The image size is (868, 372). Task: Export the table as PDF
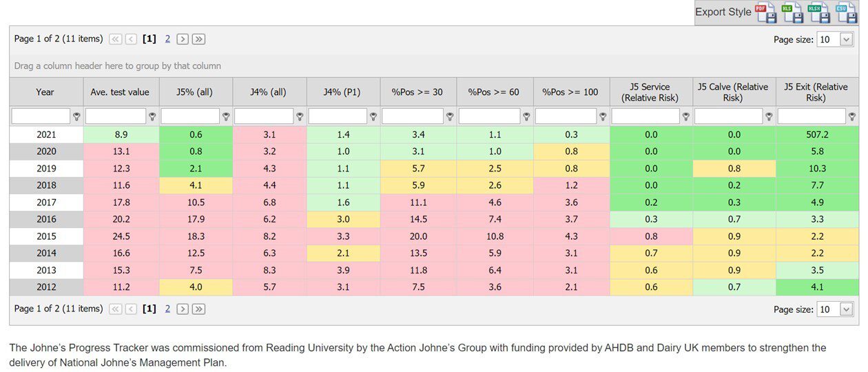point(766,12)
